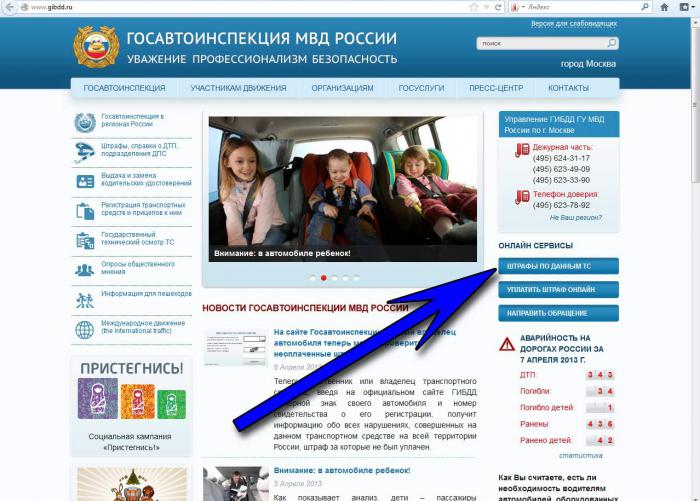Image resolution: width=700 pixels, height=501 pixels.
Task: Open the address bar history dropdown arrow
Action: [486, 7]
